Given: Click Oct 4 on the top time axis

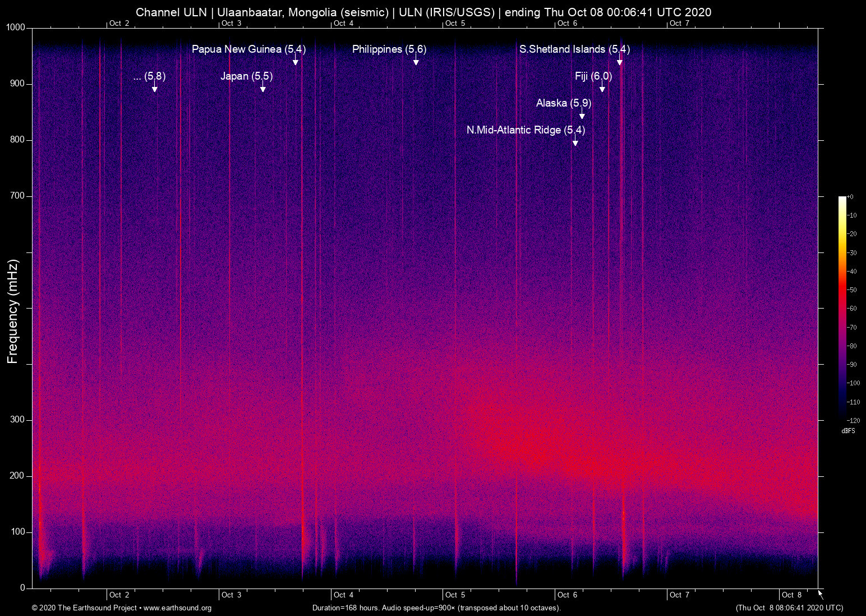Looking at the screenshot, I should (x=344, y=23).
